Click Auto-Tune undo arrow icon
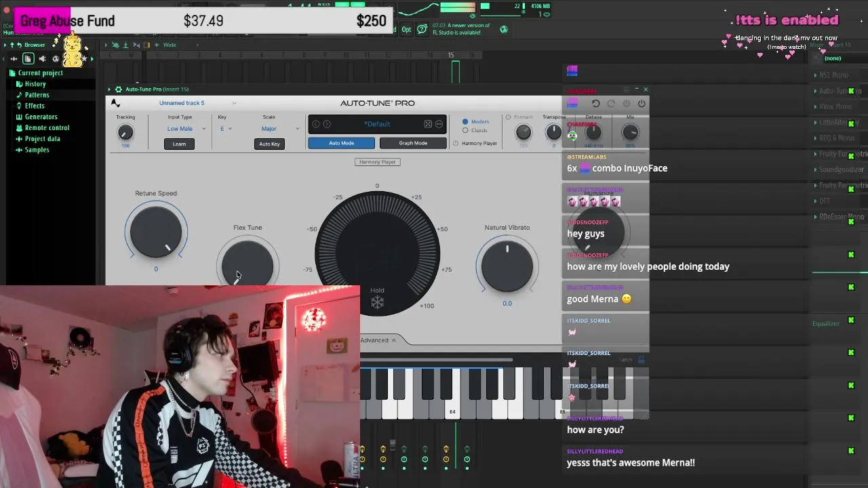 [x=595, y=104]
